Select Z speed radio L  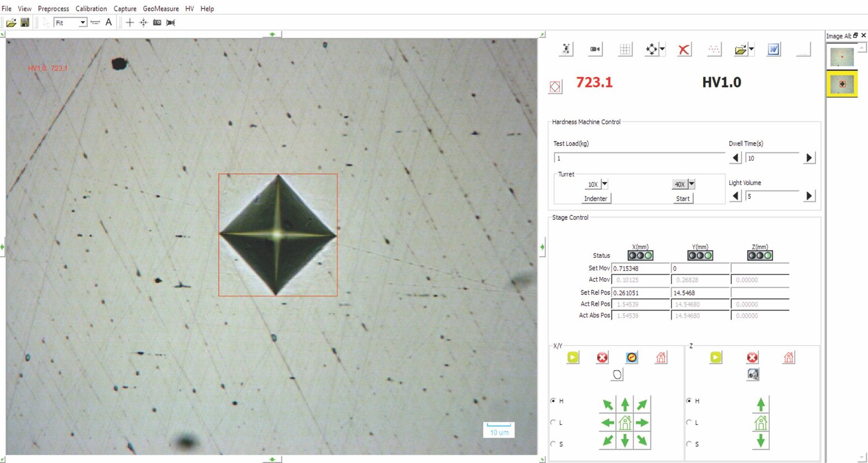pos(689,422)
